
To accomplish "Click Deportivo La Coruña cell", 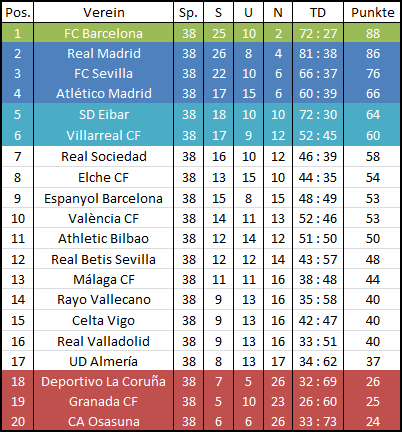I will coord(104,381).
